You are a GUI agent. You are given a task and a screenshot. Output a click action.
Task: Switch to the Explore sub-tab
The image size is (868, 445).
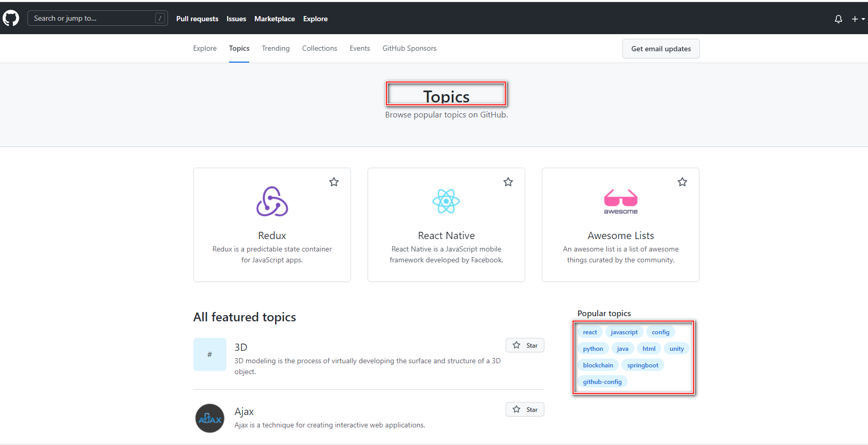click(x=205, y=48)
